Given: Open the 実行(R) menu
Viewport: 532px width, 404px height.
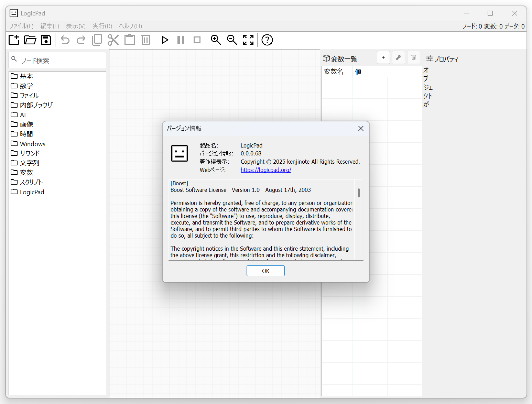Looking at the screenshot, I should 102,26.
